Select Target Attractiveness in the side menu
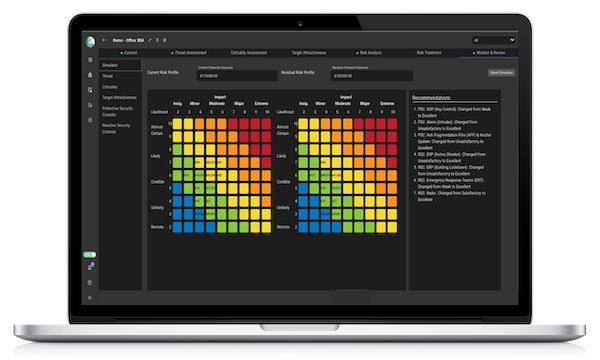 (119, 98)
